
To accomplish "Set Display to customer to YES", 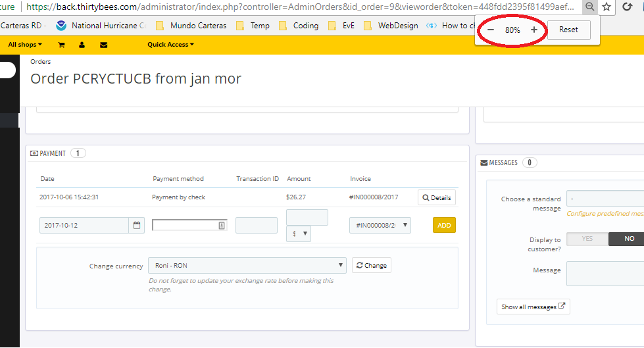I will tap(587, 239).
